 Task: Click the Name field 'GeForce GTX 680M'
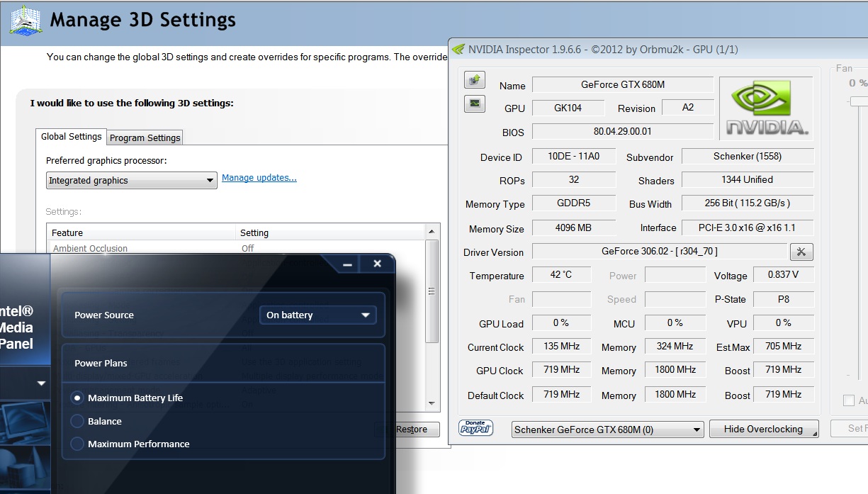coord(623,85)
